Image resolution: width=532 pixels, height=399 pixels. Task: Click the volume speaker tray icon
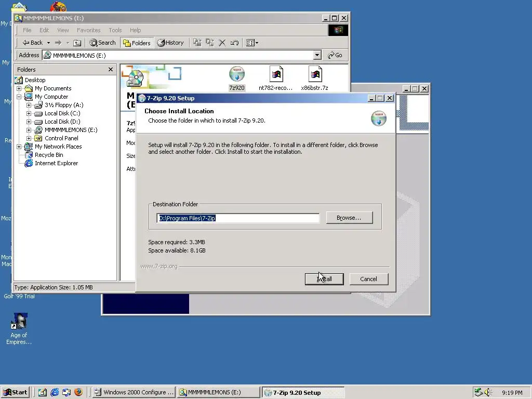point(488,392)
